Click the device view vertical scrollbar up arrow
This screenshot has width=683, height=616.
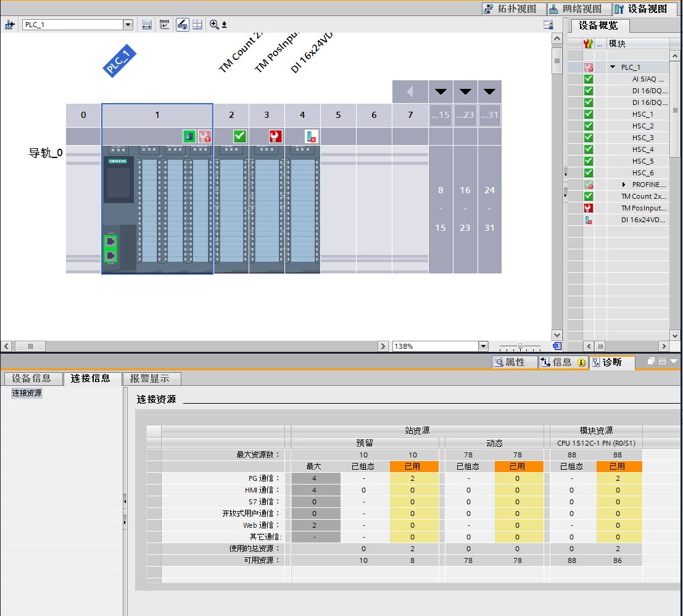click(557, 38)
